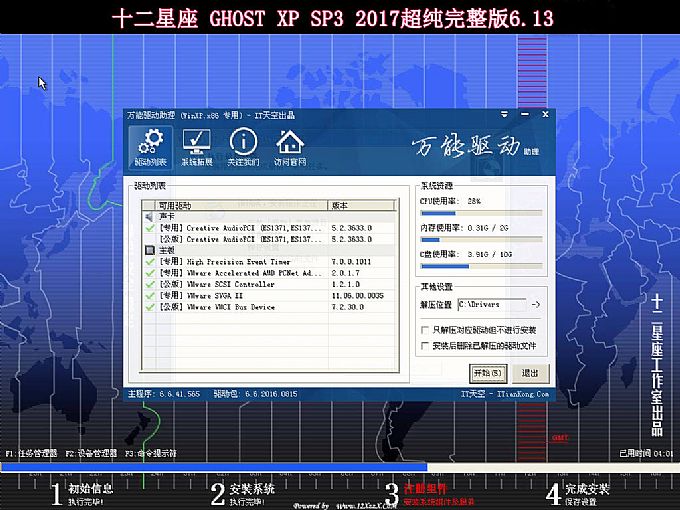Toggle the [公版] Creative AudioPCI driver checkbox
This screenshot has width=680, height=510.
[150, 239]
